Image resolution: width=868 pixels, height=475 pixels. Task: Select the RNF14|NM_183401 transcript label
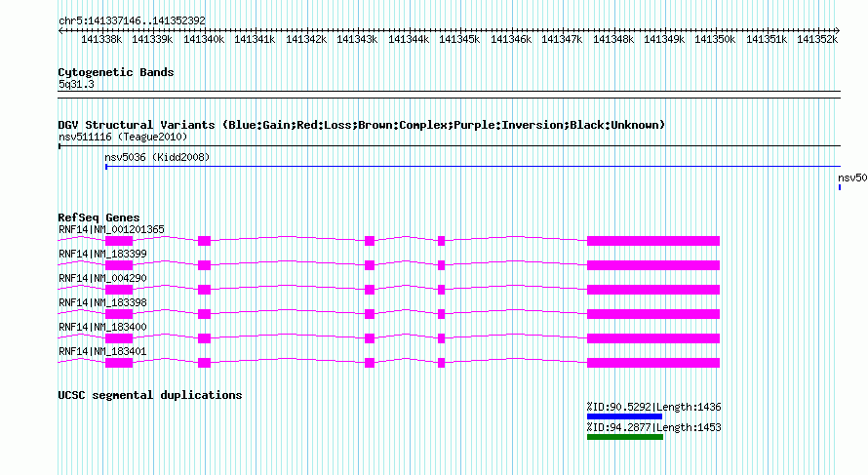tap(102, 351)
